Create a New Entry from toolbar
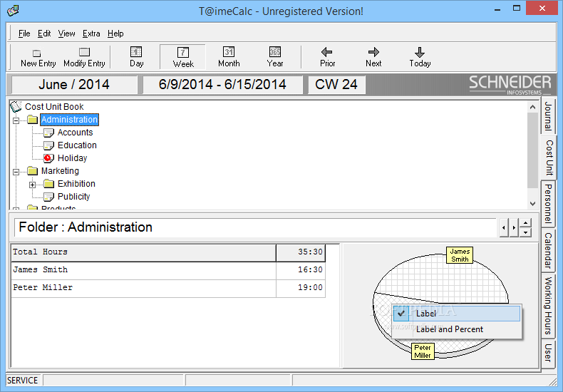The image size is (563, 392). pos(38,58)
